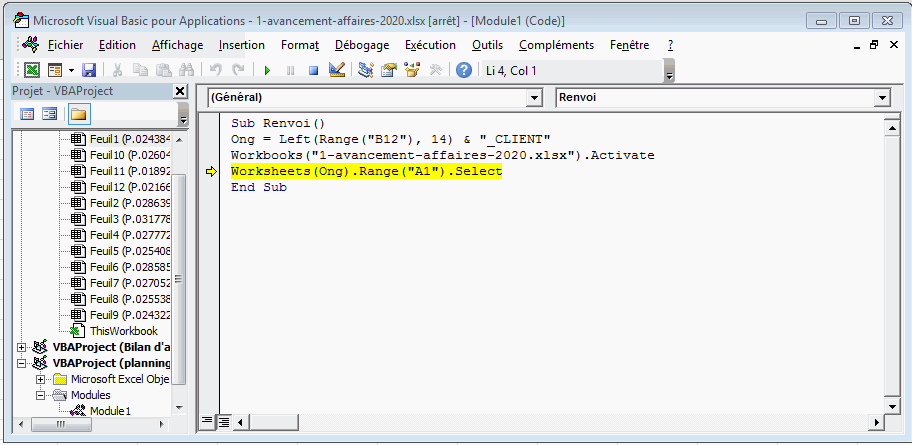912x445 pixels.
Task: Open the Object Browser icon
Action: 411,70
